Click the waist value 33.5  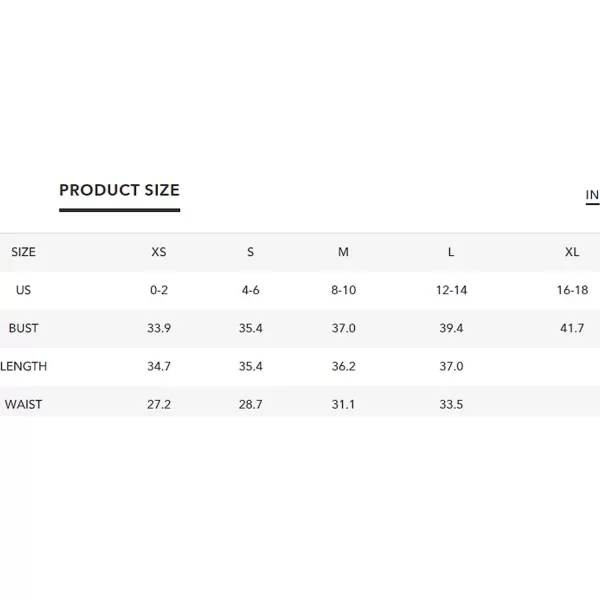pos(451,404)
